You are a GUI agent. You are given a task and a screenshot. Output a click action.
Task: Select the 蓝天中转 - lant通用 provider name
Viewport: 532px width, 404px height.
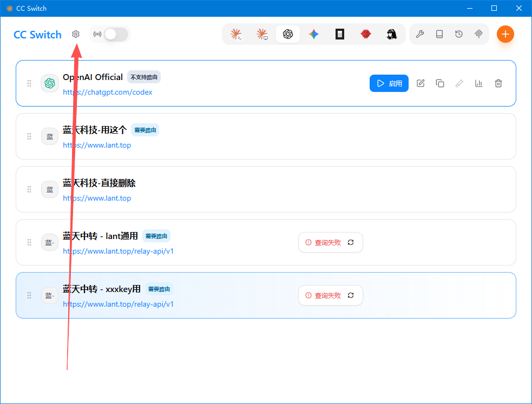click(x=101, y=236)
